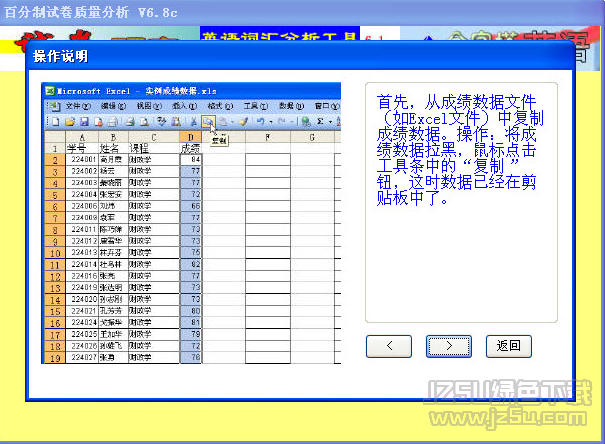This screenshot has height=444, width=605.
Task: Select column header A in the spreadsheet
Action: click(82, 137)
